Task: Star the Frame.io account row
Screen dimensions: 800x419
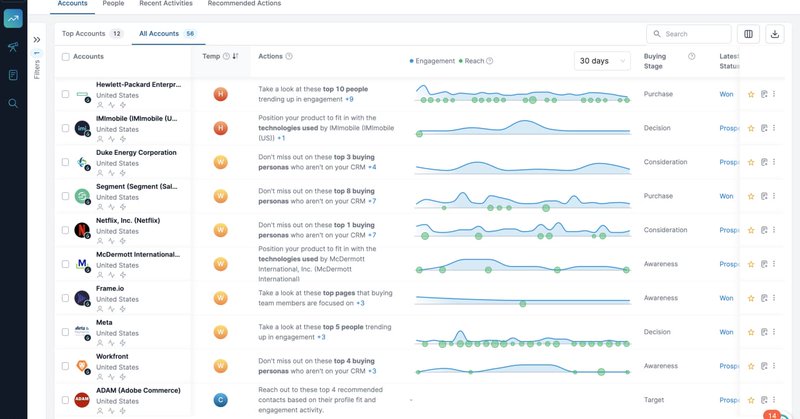Action: coord(751,298)
